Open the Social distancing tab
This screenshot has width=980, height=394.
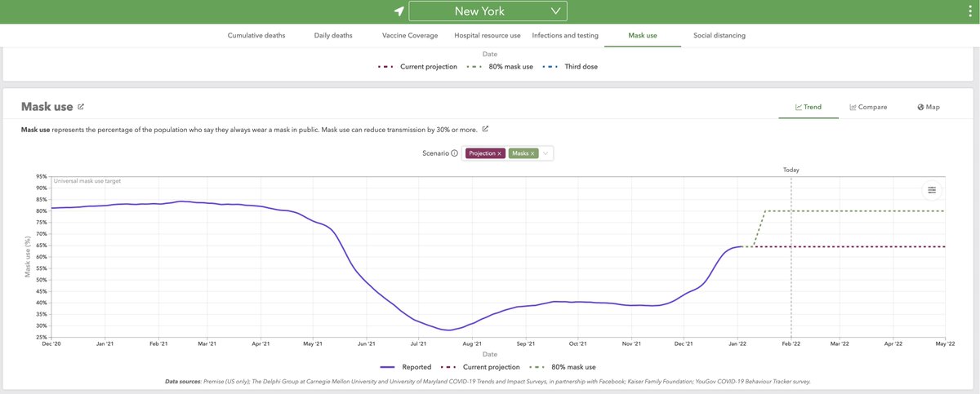click(x=719, y=36)
